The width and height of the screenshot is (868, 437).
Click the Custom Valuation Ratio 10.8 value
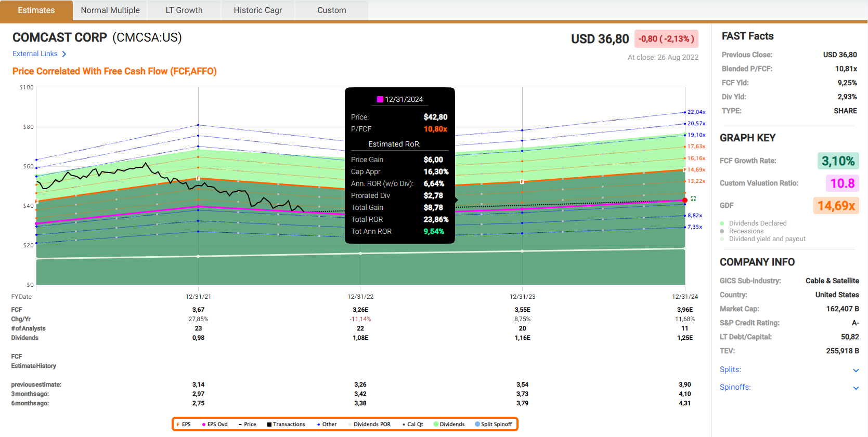(x=842, y=183)
